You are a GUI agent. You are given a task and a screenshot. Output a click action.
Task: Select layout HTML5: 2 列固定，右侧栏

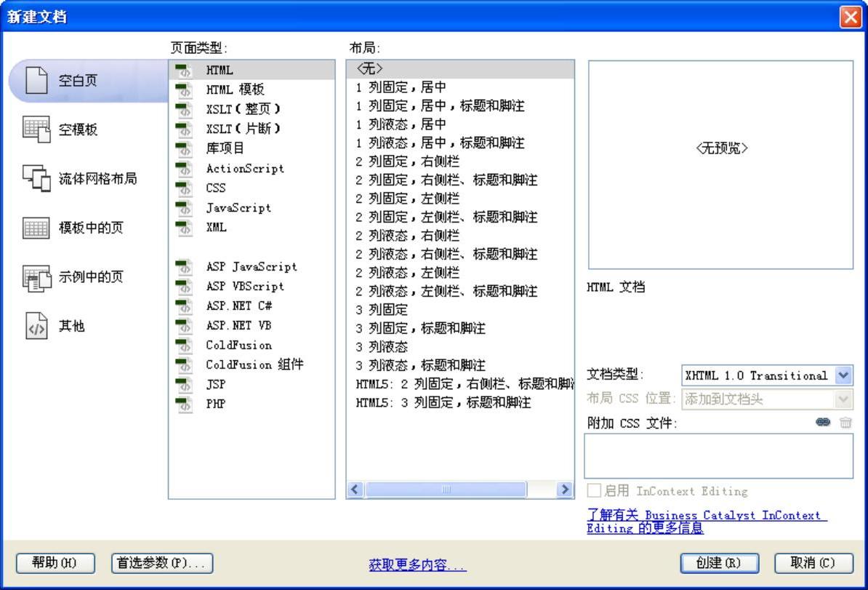pyautogui.click(x=461, y=384)
